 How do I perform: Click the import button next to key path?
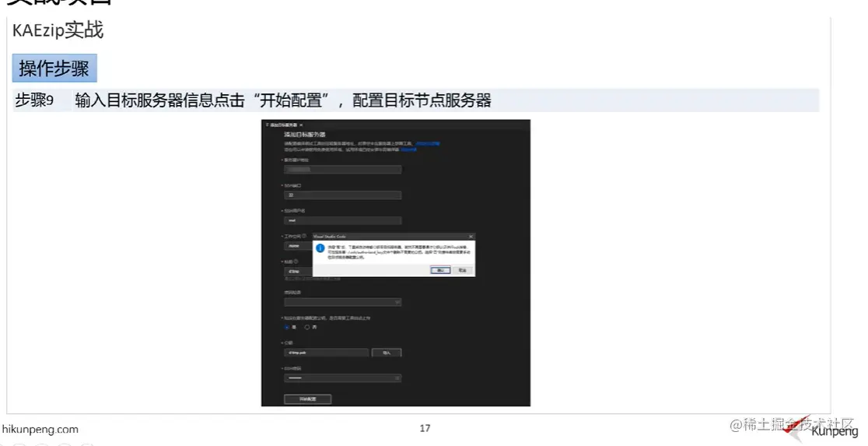[x=387, y=353]
